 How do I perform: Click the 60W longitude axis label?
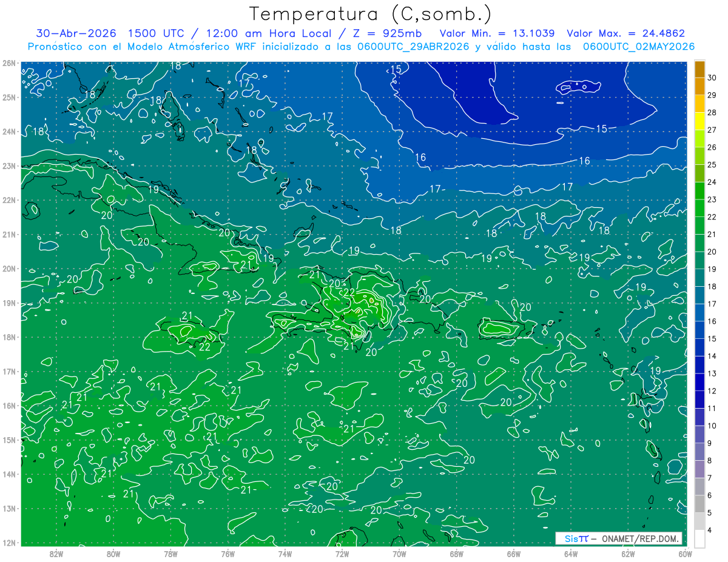686,553
